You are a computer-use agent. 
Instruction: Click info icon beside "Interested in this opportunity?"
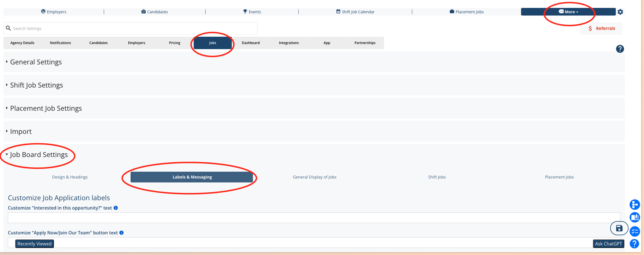(x=116, y=208)
